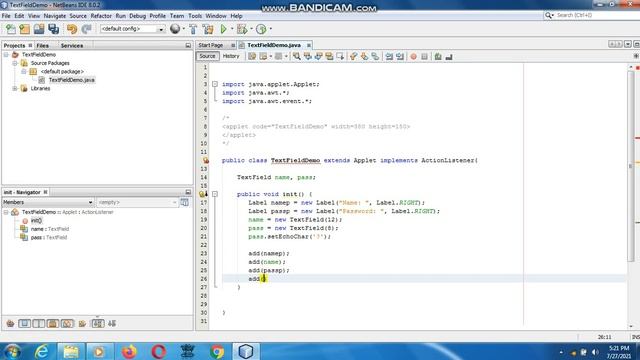Toggle Show Static Members filter in Navigator
The image size is (640, 360).
pos(39,323)
